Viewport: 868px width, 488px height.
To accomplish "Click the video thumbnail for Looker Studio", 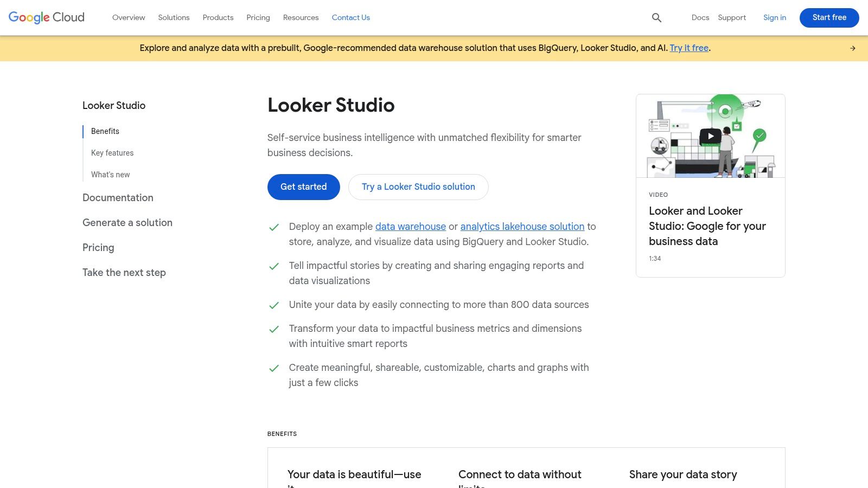I will pyautogui.click(x=711, y=136).
